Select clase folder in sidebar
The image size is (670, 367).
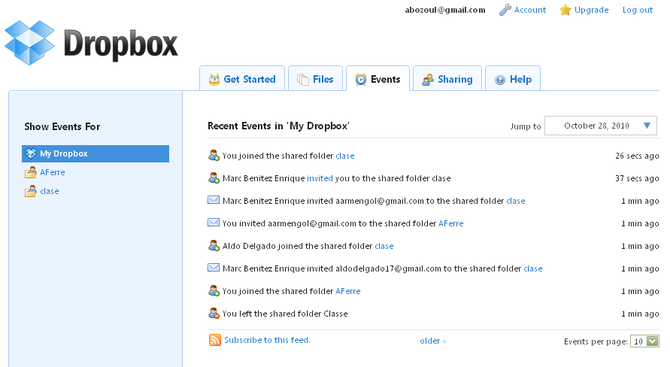pyautogui.click(x=50, y=191)
